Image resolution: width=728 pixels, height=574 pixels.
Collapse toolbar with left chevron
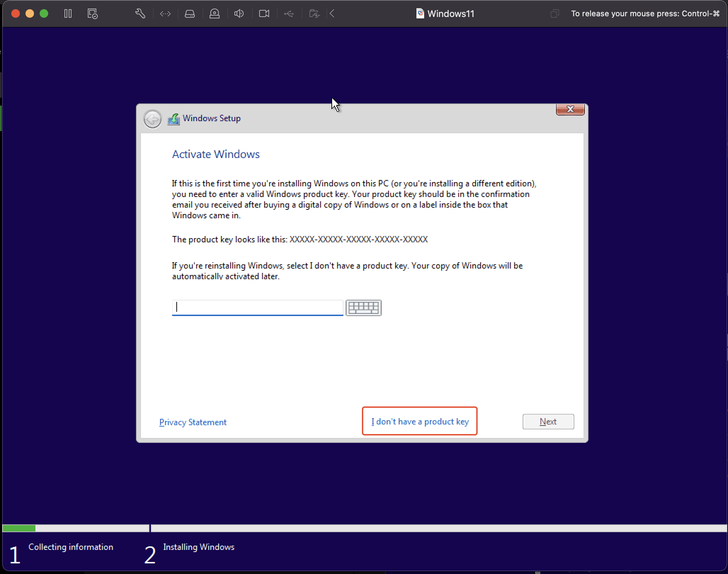coord(332,14)
